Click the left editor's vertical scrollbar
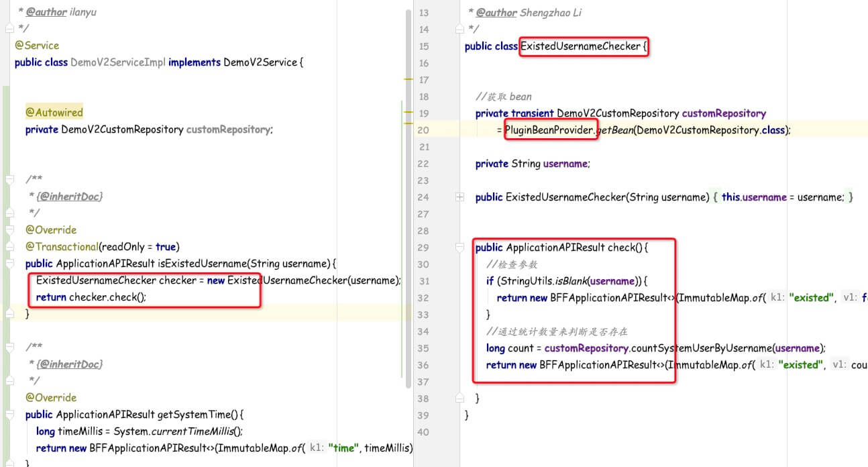Image resolution: width=868 pixels, height=467 pixels. tap(407, 201)
